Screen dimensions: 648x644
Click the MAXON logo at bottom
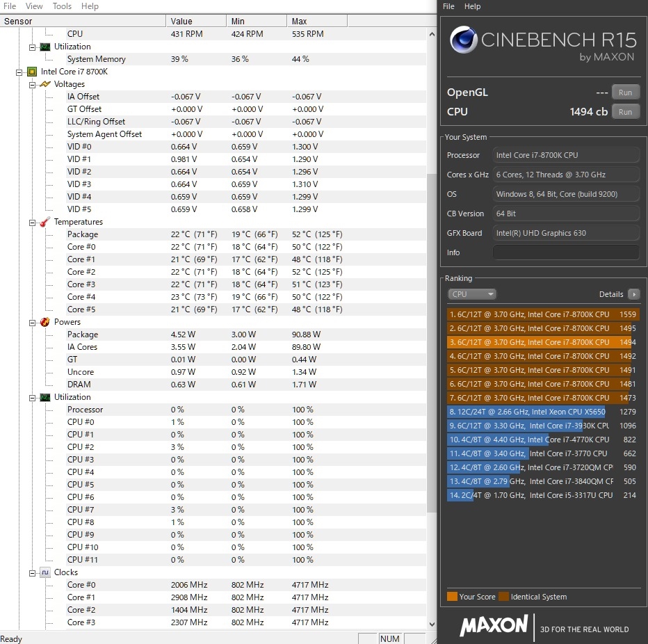point(494,625)
